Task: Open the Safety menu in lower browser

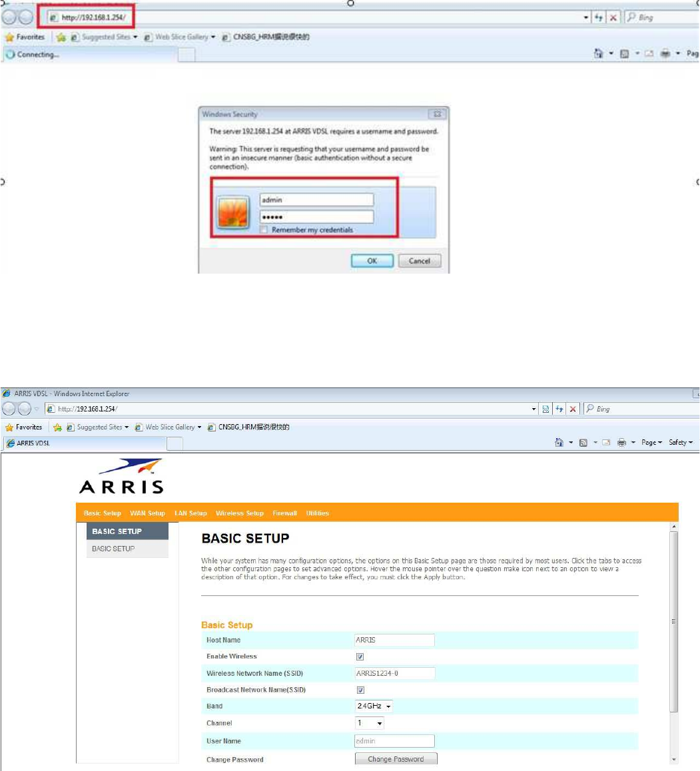Action: click(x=680, y=443)
